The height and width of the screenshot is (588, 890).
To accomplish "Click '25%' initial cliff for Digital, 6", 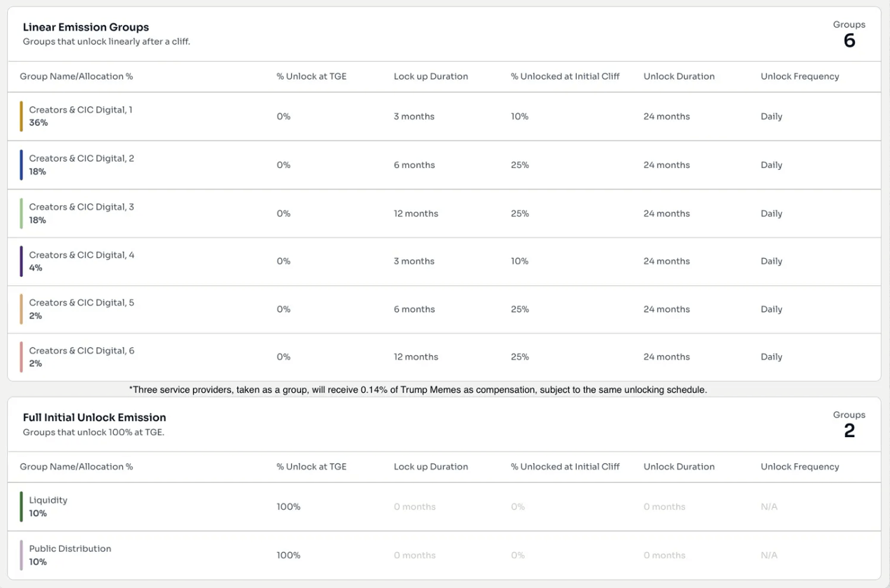I will (519, 357).
